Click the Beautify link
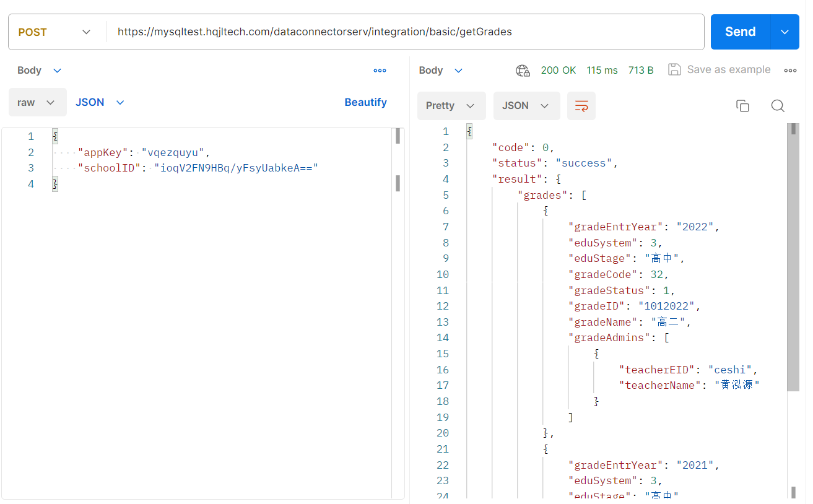 tap(365, 103)
